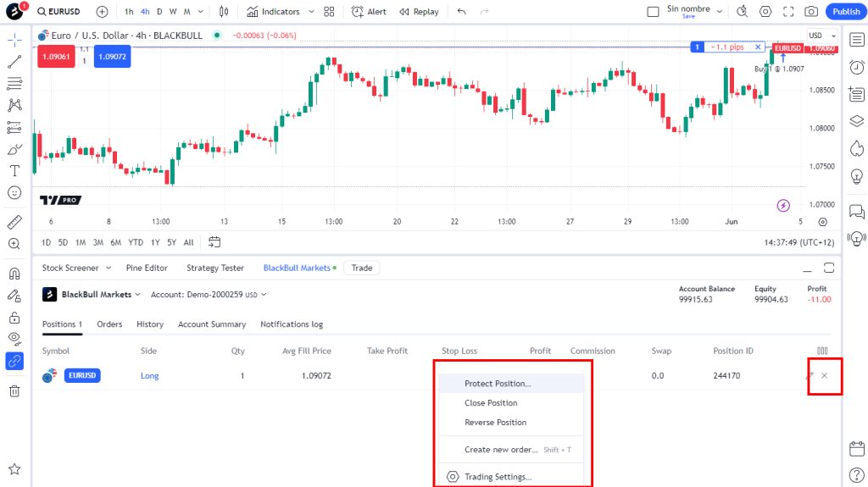Select the D daily timeframe
This screenshot has width=868, height=487.
(x=159, y=12)
